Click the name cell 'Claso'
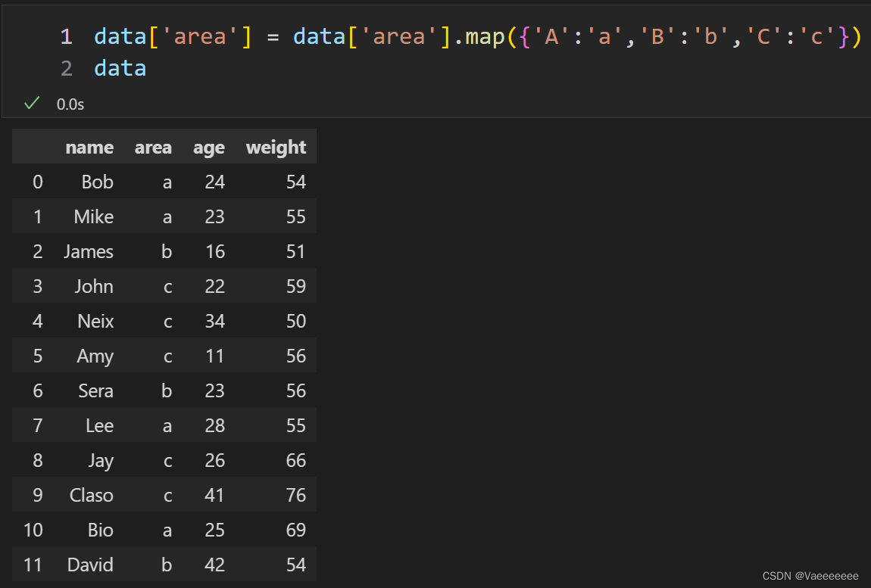Viewport: 871px width, 588px height. pos(91,495)
